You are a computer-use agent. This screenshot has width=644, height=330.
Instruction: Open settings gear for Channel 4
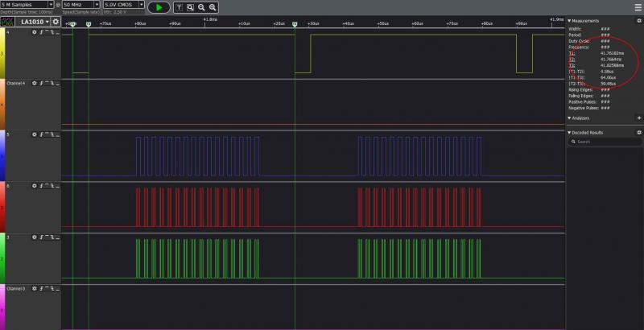[x=35, y=83]
